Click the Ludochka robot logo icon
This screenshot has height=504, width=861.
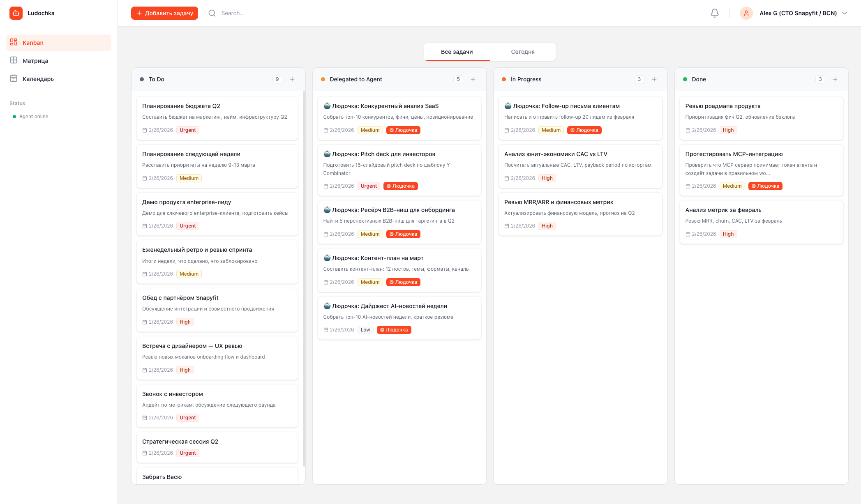click(16, 13)
